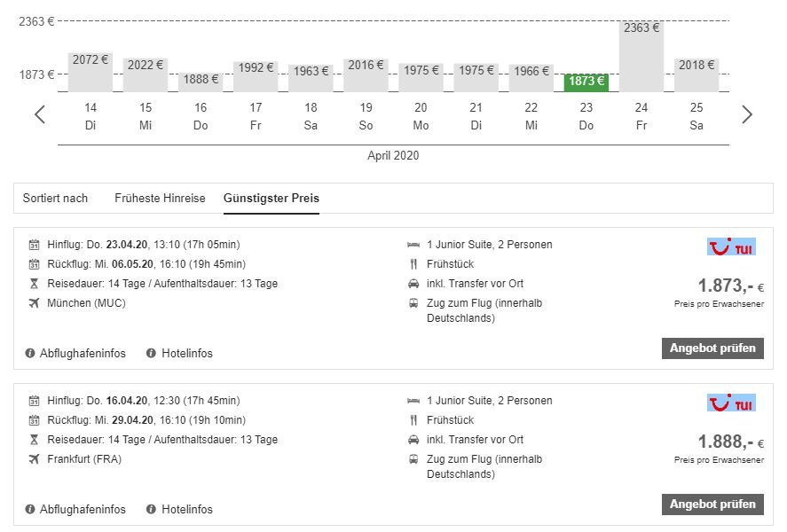The image size is (787, 532).
Task: Click the info icon beside first Hotelinfos
Action: click(152, 353)
